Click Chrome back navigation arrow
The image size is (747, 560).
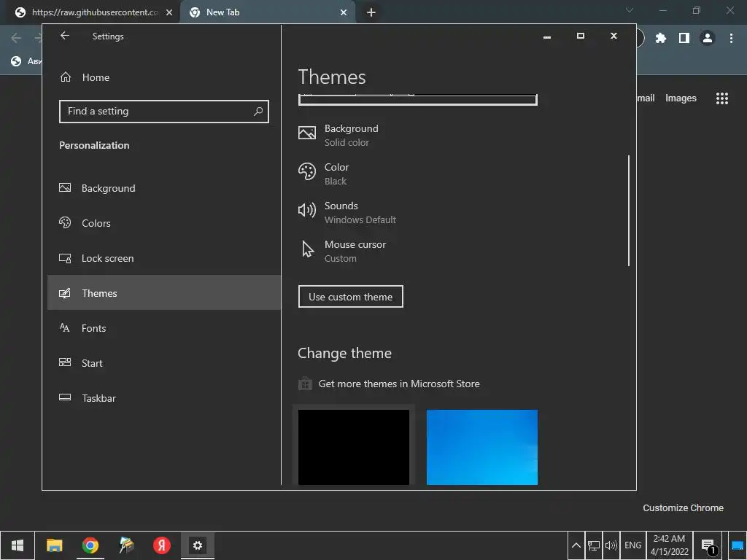point(16,38)
